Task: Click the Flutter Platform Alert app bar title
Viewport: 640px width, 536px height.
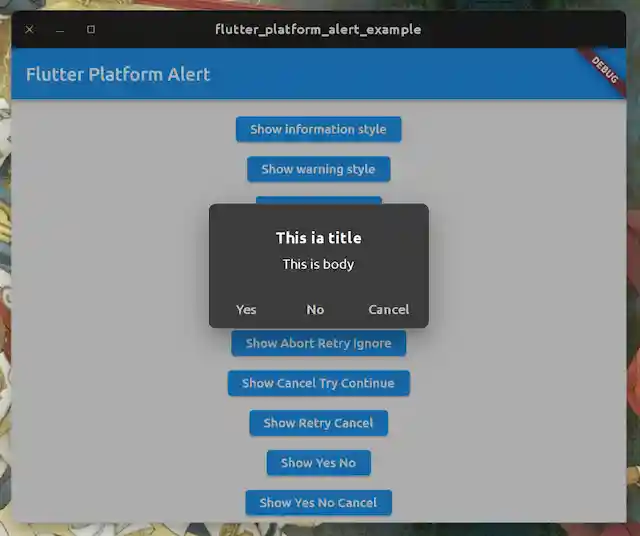Action: 118,74
